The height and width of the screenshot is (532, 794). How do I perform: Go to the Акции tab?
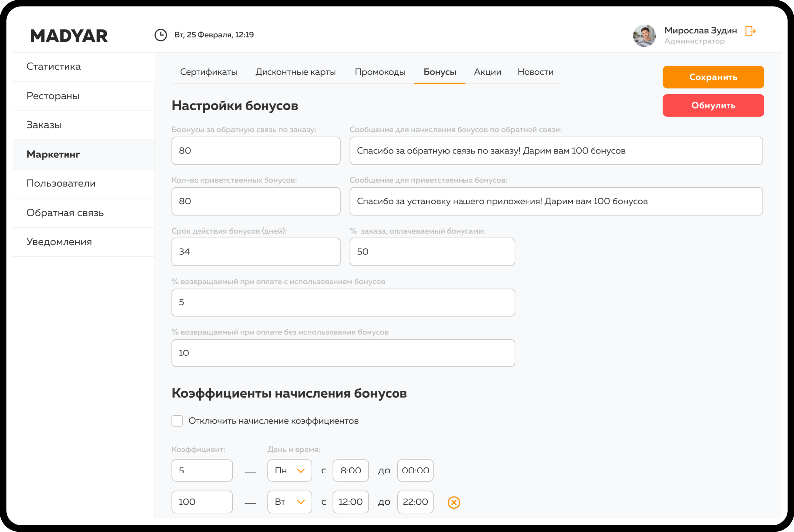coord(488,72)
